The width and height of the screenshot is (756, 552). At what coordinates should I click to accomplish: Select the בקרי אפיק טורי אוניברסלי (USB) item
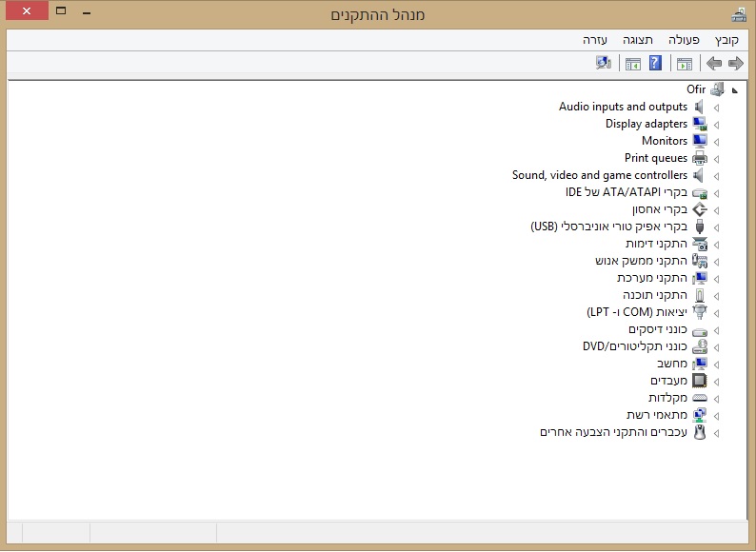click(x=607, y=227)
